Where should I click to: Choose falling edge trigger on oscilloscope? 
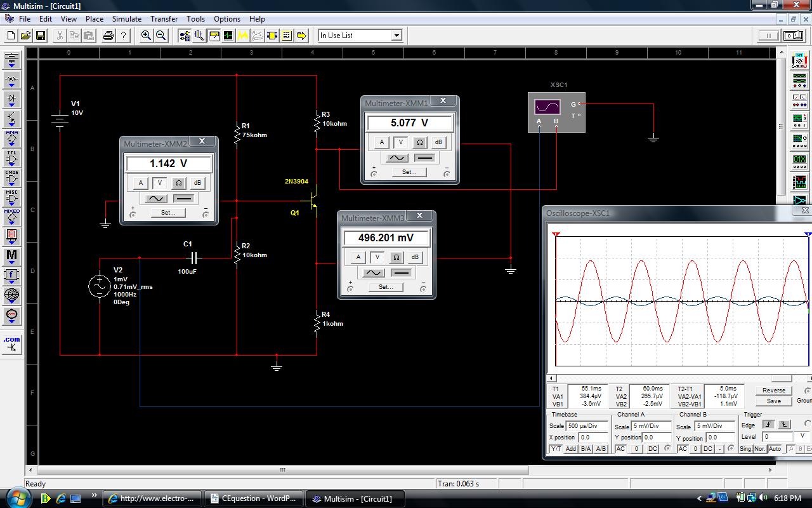click(x=785, y=424)
